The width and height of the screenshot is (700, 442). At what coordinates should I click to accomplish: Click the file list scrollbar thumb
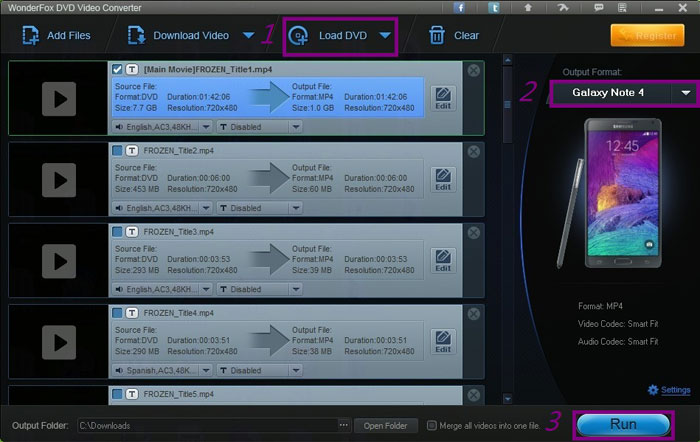(x=508, y=104)
